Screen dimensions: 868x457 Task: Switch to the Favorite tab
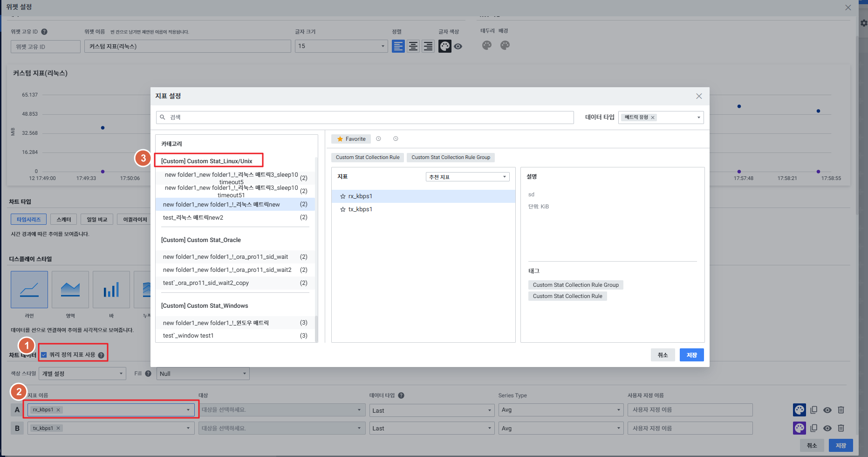[x=351, y=139]
